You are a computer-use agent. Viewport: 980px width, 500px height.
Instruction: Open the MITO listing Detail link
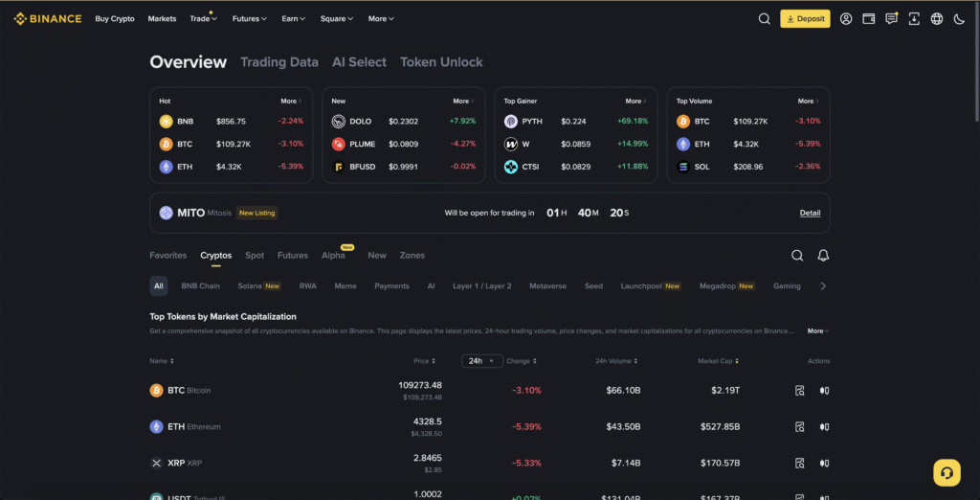pyautogui.click(x=810, y=213)
